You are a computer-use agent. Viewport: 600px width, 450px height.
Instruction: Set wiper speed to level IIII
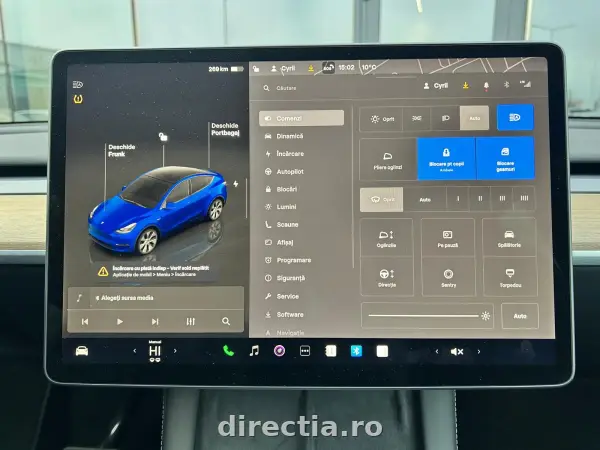coord(524,198)
